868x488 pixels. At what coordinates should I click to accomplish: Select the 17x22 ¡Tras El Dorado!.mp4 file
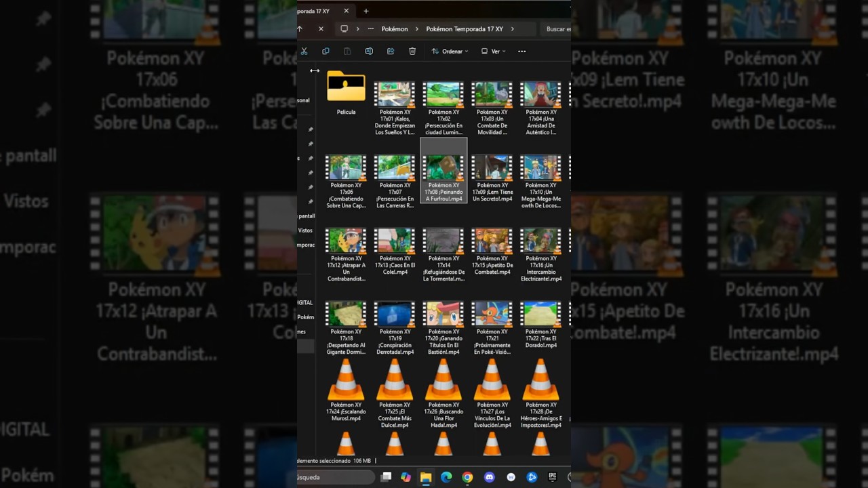[x=541, y=325]
